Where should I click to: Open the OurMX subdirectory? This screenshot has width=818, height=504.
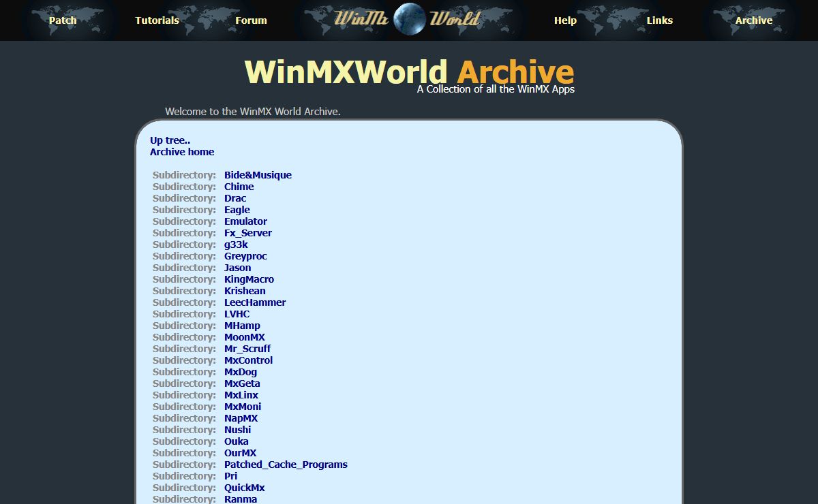click(x=240, y=453)
